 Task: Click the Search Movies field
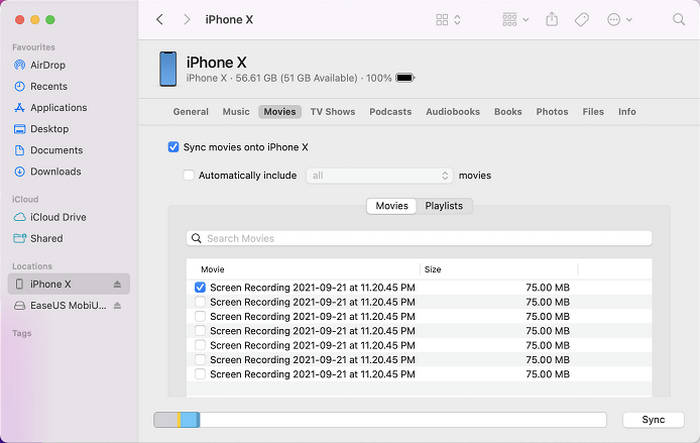[x=419, y=238]
